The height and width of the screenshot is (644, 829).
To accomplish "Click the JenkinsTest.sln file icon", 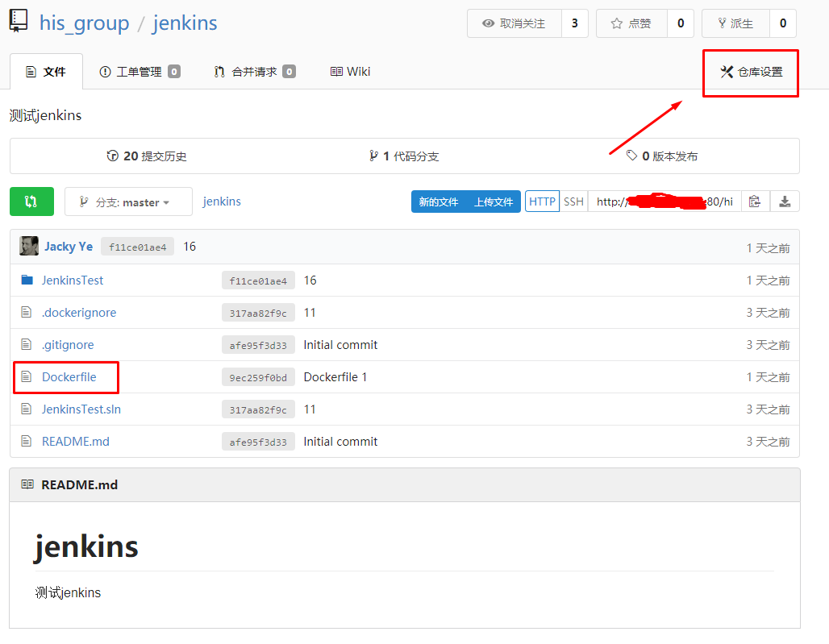I will [27, 409].
